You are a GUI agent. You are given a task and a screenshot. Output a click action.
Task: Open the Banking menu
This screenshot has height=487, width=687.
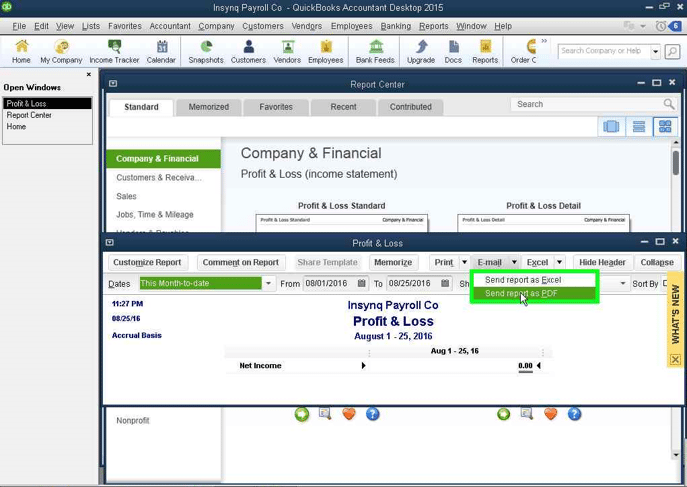point(396,26)
